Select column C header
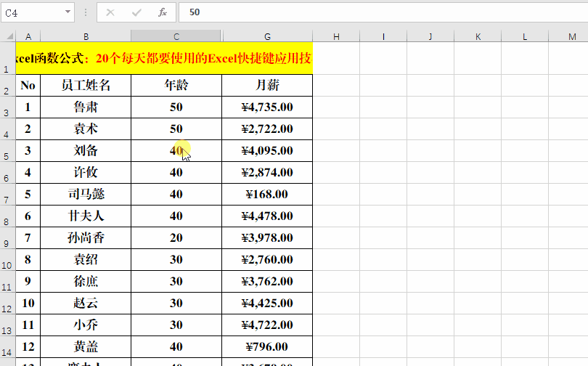588x366 pixels. pyautogui.click(x=176, y=36)
